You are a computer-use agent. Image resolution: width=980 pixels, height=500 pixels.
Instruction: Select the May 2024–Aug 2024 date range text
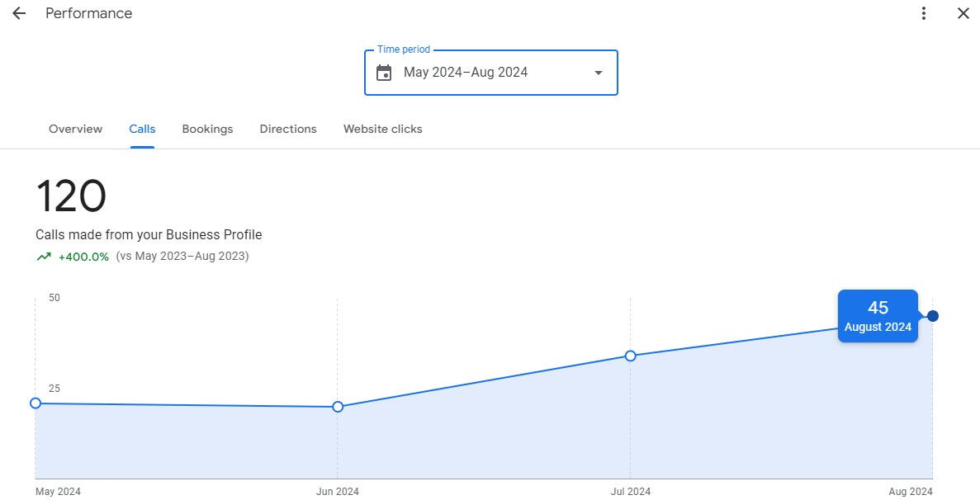click(466, 73)
